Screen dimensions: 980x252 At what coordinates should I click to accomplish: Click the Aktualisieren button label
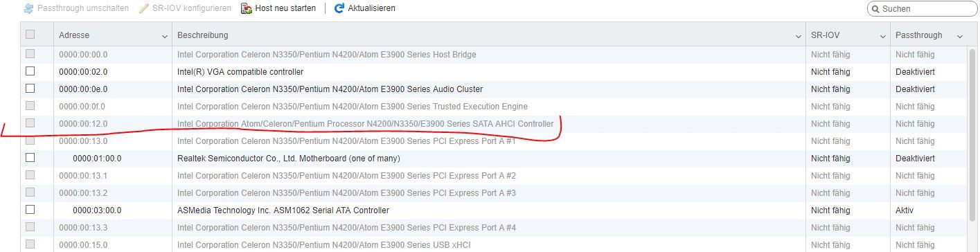click(372, 8)
